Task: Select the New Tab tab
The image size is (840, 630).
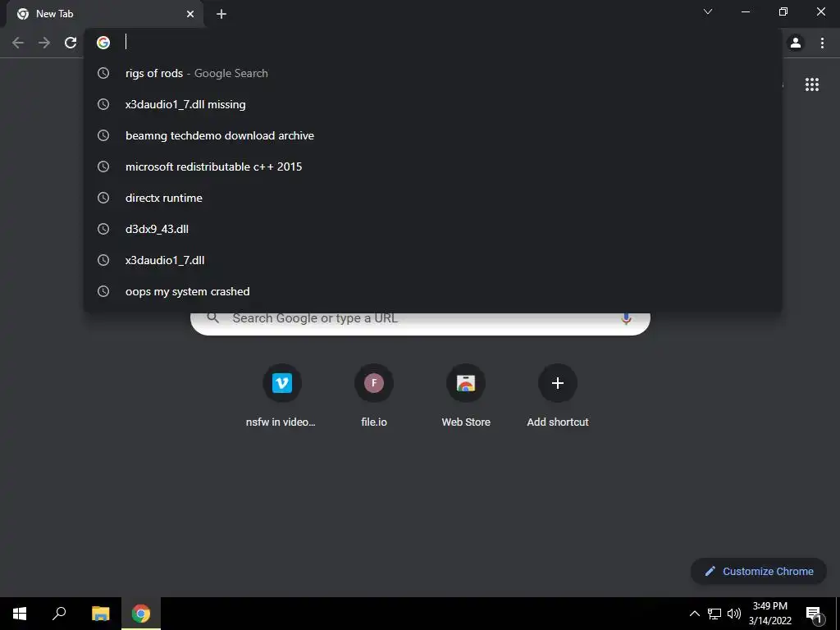Action: point(104,14)
